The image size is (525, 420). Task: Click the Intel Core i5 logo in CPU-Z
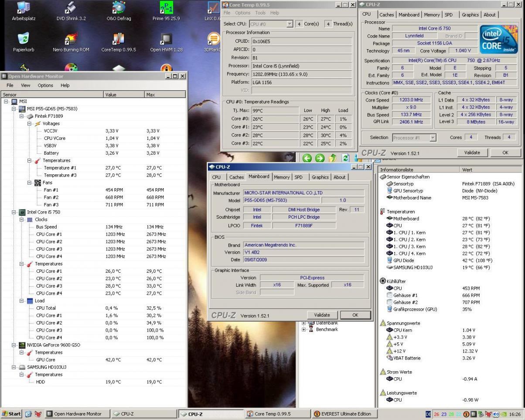[498, 40]
